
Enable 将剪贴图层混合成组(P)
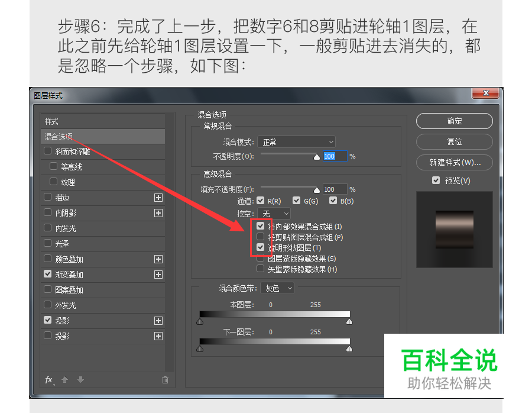[260, 236]
